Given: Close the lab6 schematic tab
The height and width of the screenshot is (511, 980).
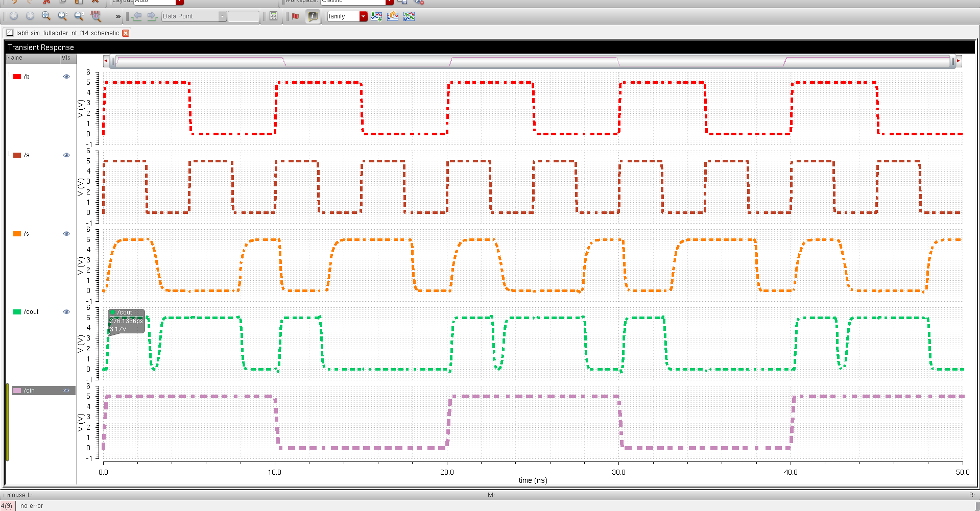Looking at the screenshot, I should [126, 33].
